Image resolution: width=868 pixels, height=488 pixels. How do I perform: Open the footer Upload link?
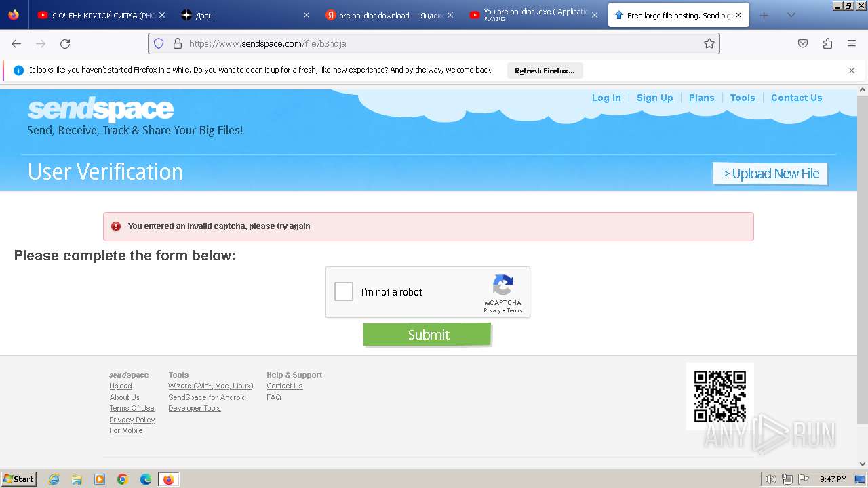[121, 386]
